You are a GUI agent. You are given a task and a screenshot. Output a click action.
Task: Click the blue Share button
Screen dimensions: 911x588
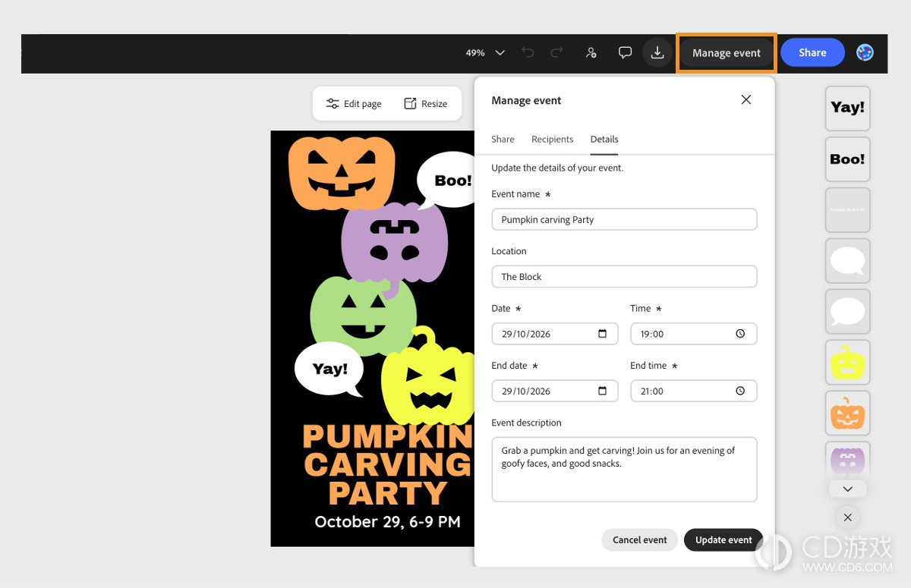click(812, 52)
